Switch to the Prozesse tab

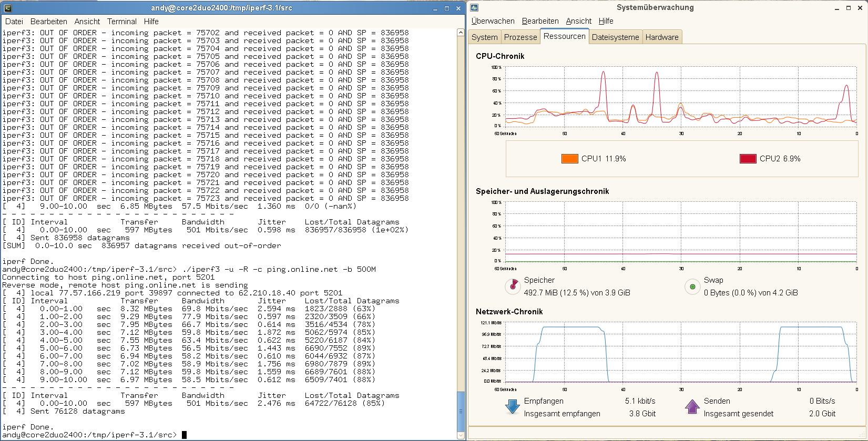520,37
